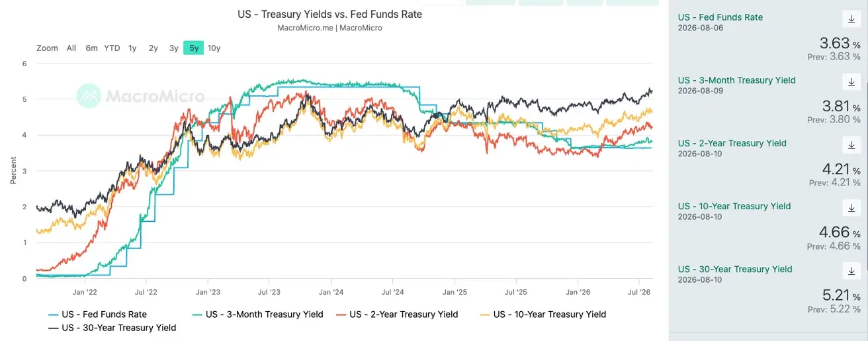Choose the All zoom option
This screenshot has width=868, height=341.
[71, 48]
